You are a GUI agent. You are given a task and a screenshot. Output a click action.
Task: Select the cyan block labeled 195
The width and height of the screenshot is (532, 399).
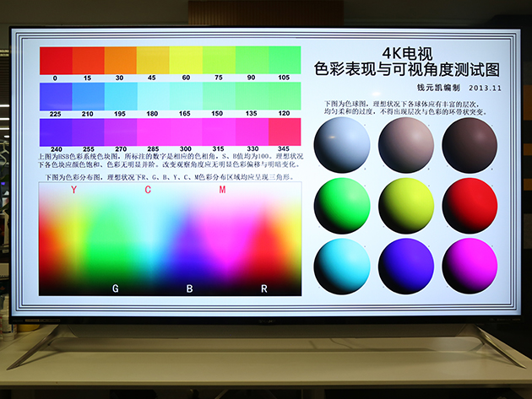[x=121, y=96]
